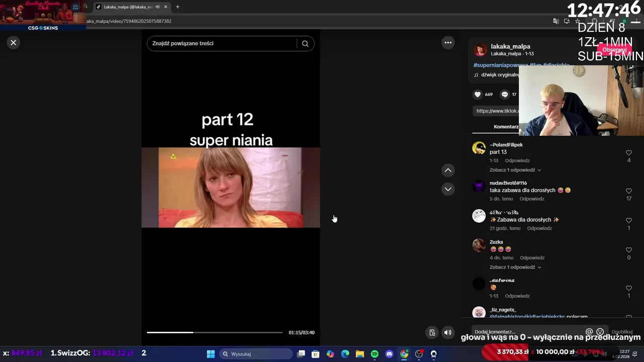
Task: Open the Windows Start menu
Action: pyautogui.click(x=211, y=354)
